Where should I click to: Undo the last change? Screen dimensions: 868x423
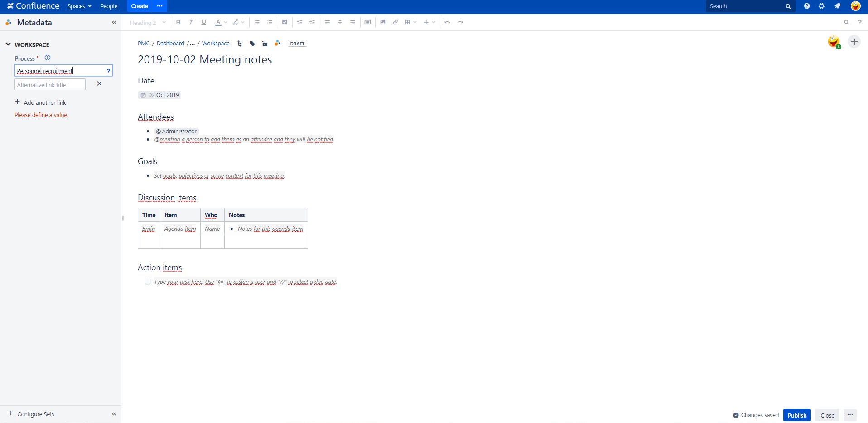(x=447, y=22)
